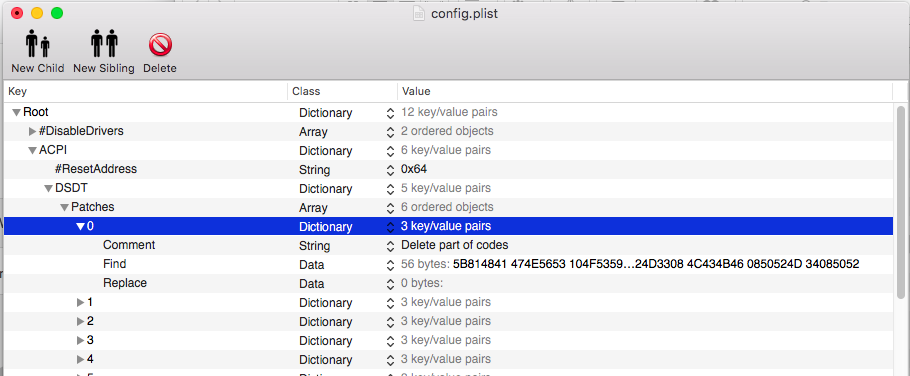The width and height of the screenshot is (910, 376).
Task: Click the Find hex data value
Action: pos(656,264)
